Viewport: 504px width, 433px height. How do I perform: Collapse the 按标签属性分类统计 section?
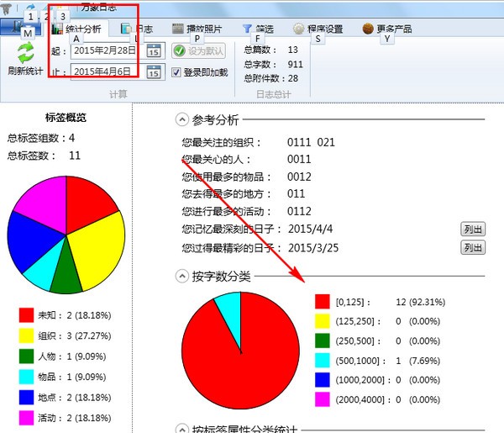click(182, 429)
